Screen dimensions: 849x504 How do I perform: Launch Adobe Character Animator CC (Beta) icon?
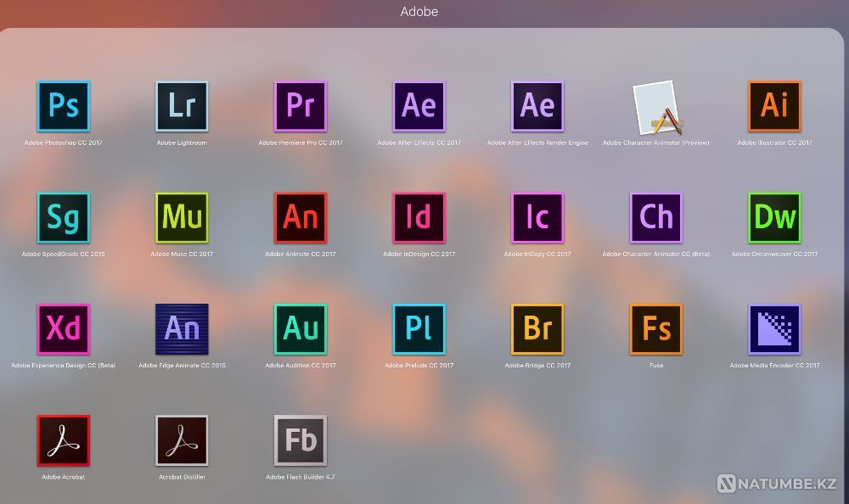[x=656, y=217]
